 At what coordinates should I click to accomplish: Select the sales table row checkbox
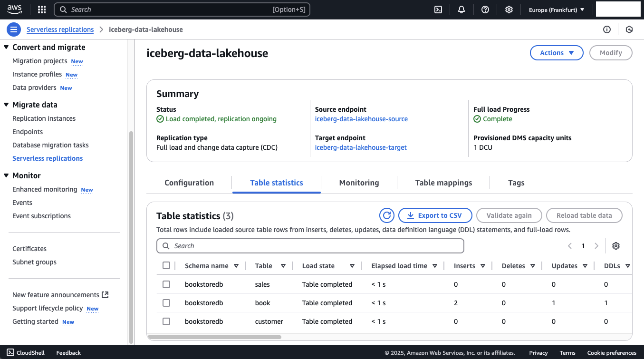click(x=166, y=284)
